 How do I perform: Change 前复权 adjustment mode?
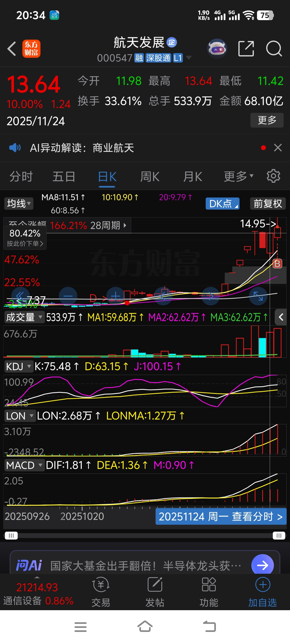click(x=268, y=204)
